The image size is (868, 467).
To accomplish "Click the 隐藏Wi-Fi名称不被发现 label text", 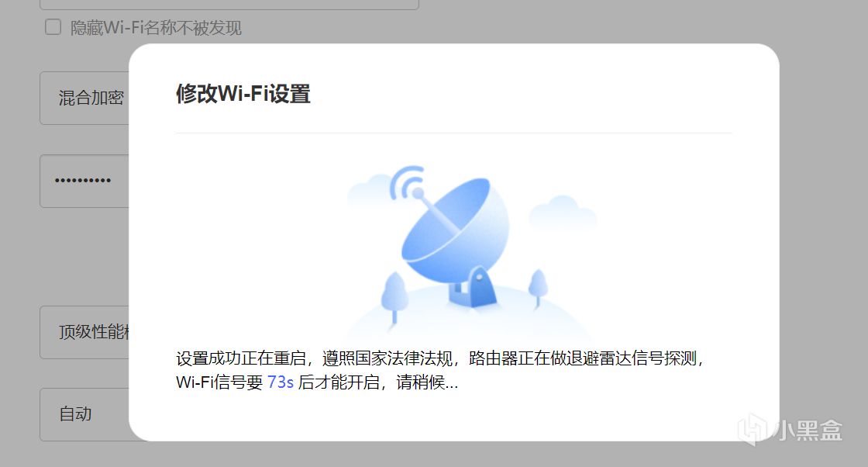I will click(156, 28).
